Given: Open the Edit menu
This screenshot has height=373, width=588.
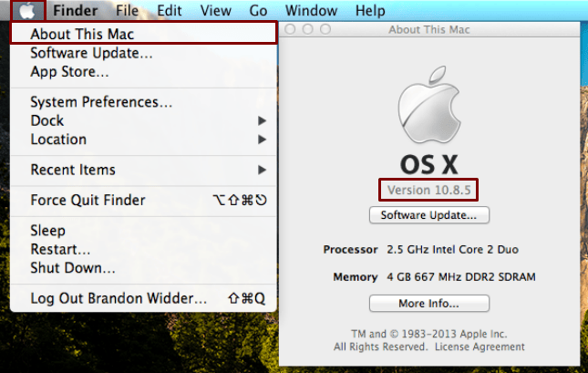Looking at the screenshot, I should point(170,11).
